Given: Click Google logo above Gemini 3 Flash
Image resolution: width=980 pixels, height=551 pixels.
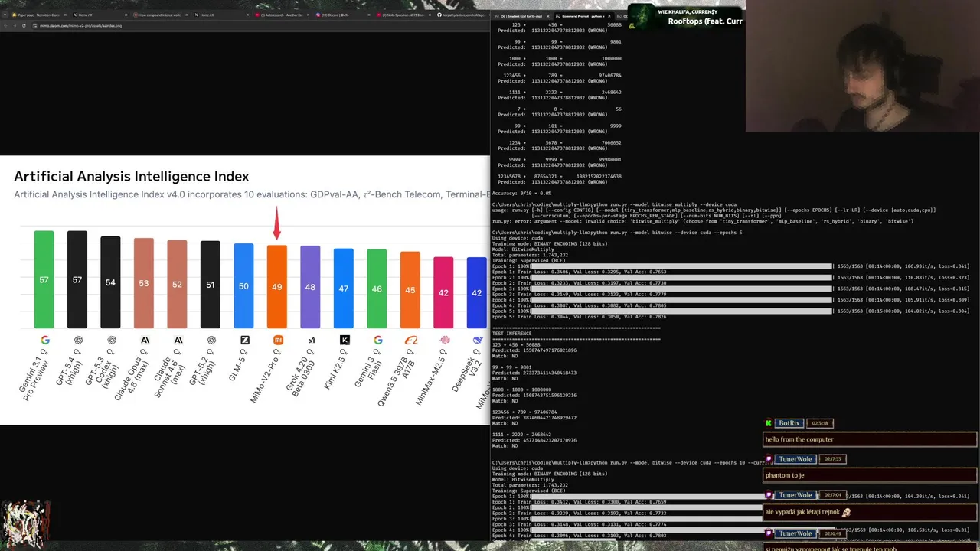Looking at the screenshot, I should 378,340.
